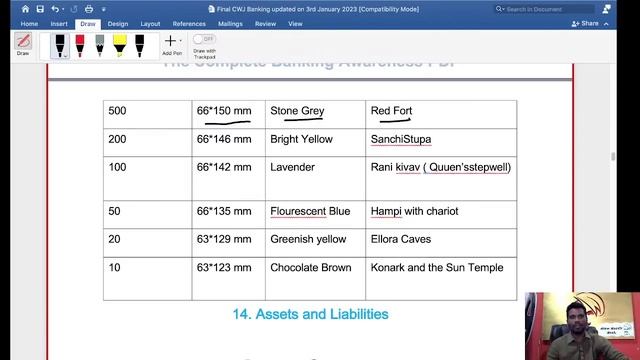Image resolution: width=640 pixels, height=360 pixels.
Task: Select the grey pencil
Action: click(x=100, y=46)
